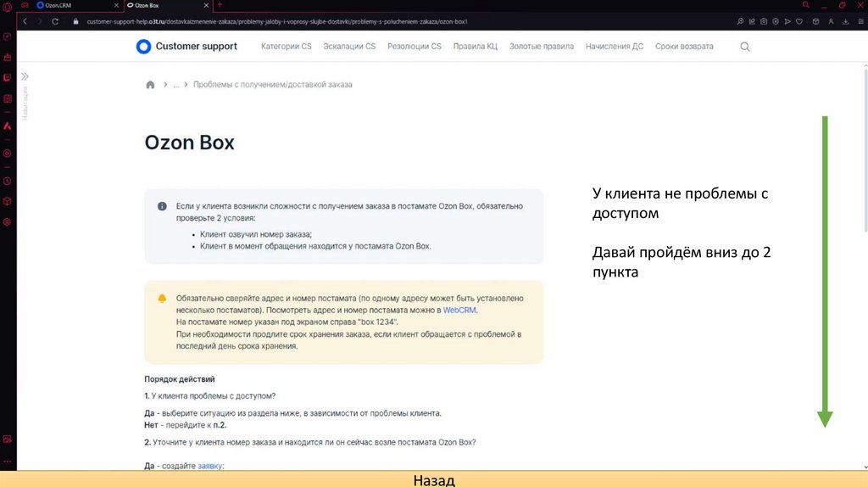Click the bell icon in yellow notice
This screenshot has height=487, width=868.
click(162, 298)
